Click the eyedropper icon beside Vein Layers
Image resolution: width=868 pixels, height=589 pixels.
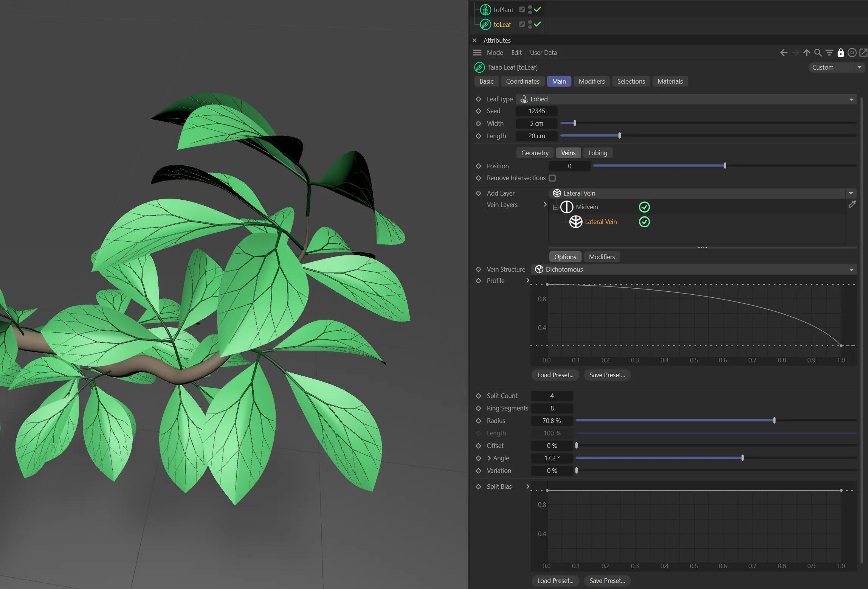tap(852, 204)
